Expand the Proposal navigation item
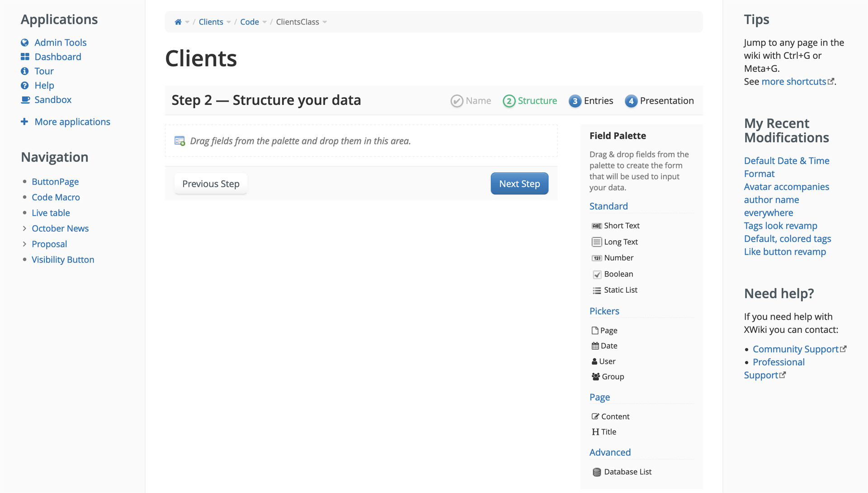The height and width of the screenshot is (493, 868). click(x=24, y=244)
